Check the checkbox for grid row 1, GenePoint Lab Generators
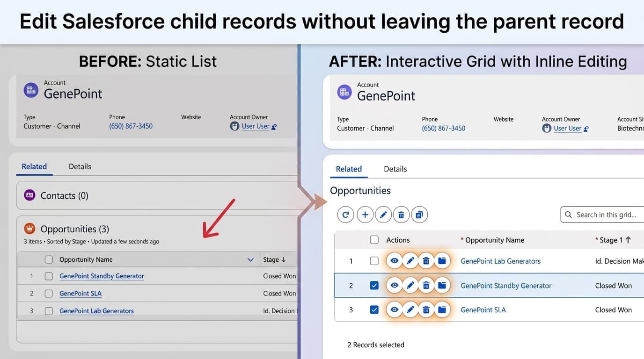The height and width of the screenshot is (359, 644). (x=374, y=261)
